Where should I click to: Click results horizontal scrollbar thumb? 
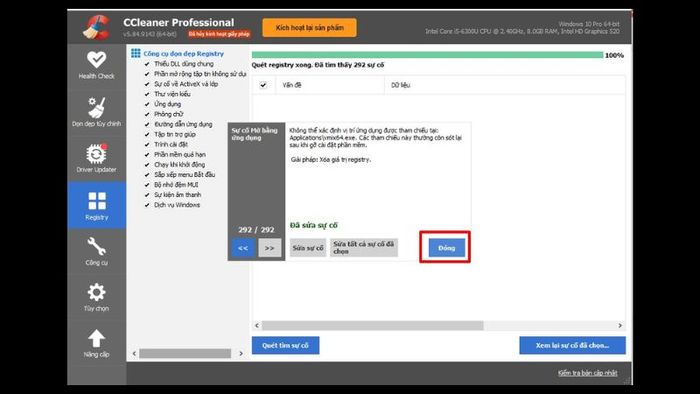[372, 326]
